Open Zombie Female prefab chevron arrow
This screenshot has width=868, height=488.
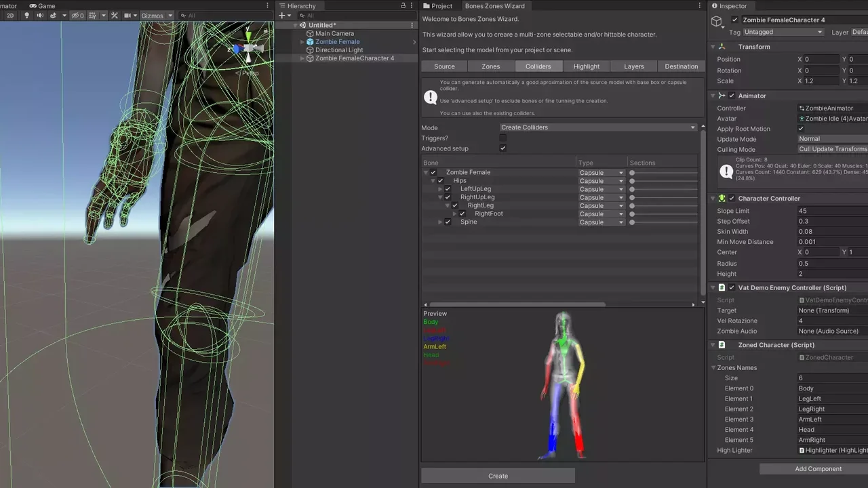pos(414,42)
